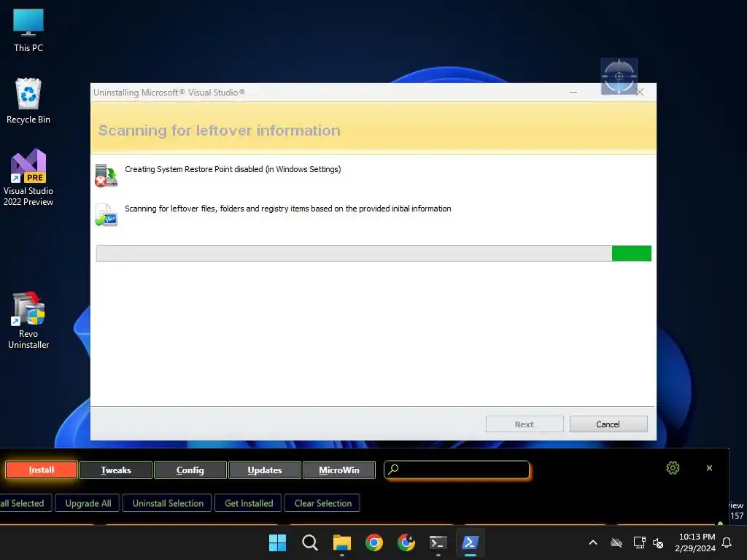The height and width of the screenshot is (560, 747).
Task: Open network display tray icon
Action: click(x=639, y=542)
